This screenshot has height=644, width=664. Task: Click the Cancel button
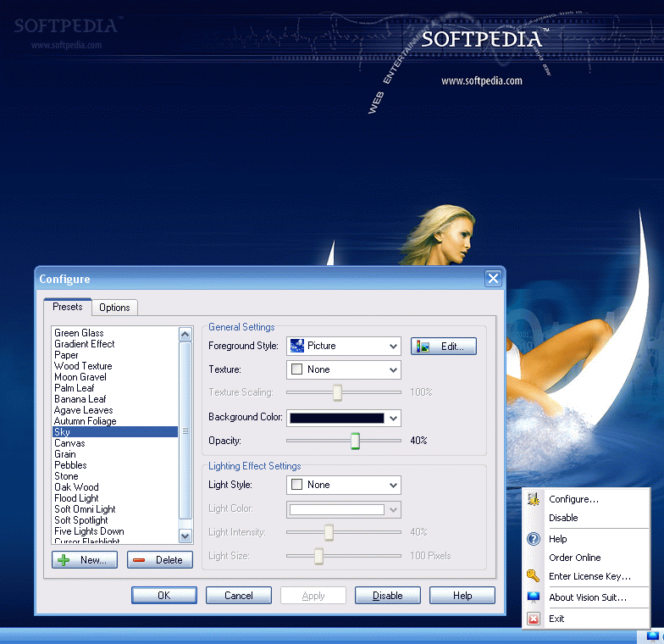[239, 595]
